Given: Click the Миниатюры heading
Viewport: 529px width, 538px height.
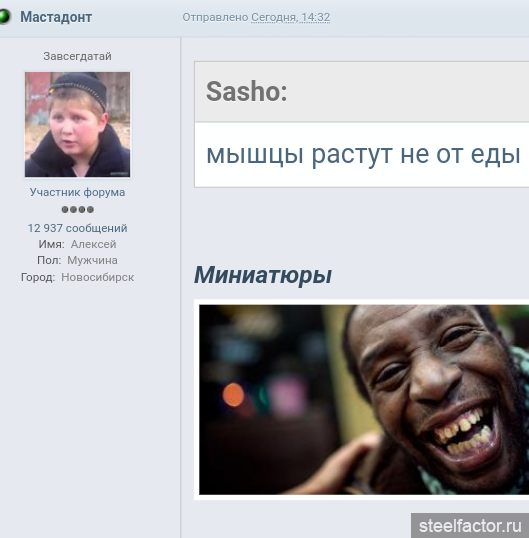Looking at the screenshot, I should [263, 275].
